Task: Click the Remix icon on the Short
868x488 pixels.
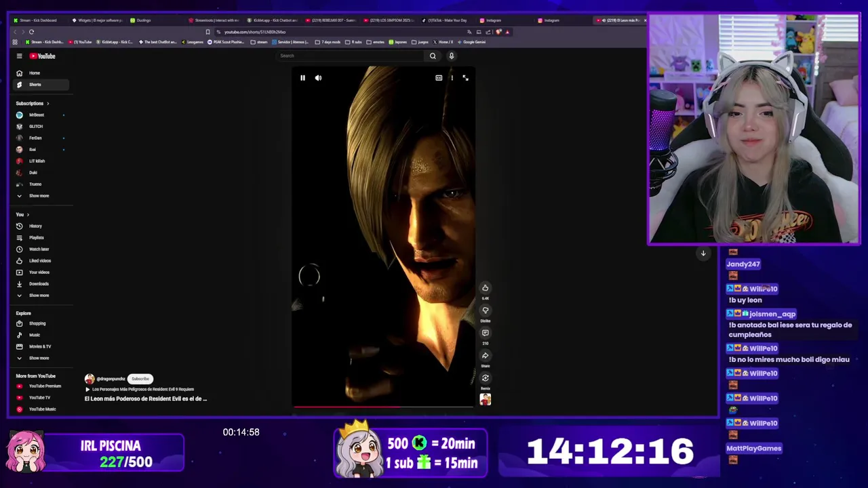Action: coord(485,378)
